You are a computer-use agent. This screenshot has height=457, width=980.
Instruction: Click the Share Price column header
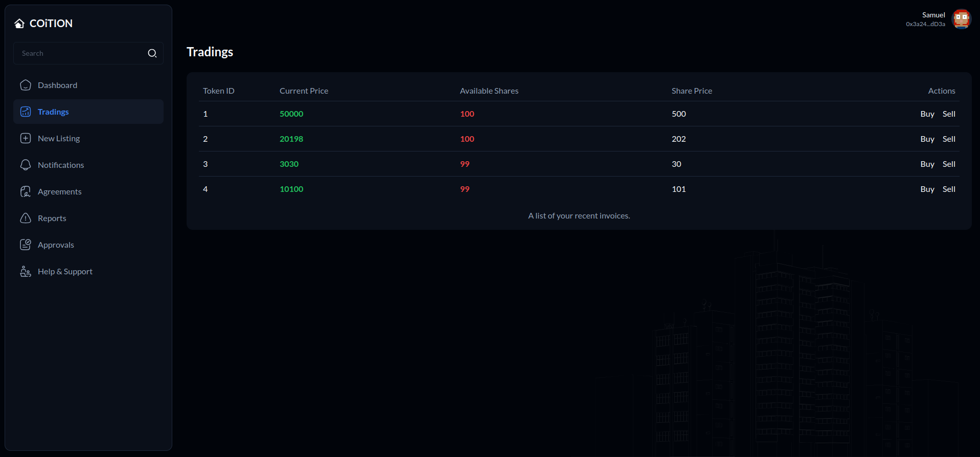[x=692, y=91]
